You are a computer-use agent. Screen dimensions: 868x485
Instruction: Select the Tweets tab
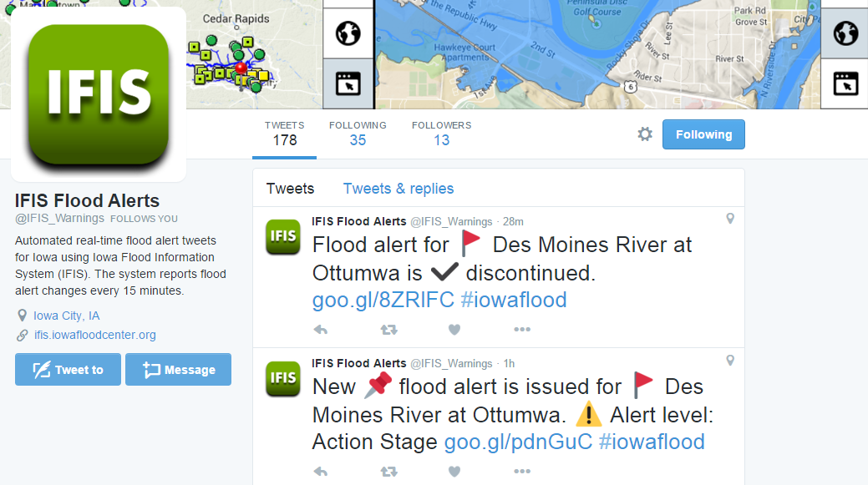click(x=290, y=189)
